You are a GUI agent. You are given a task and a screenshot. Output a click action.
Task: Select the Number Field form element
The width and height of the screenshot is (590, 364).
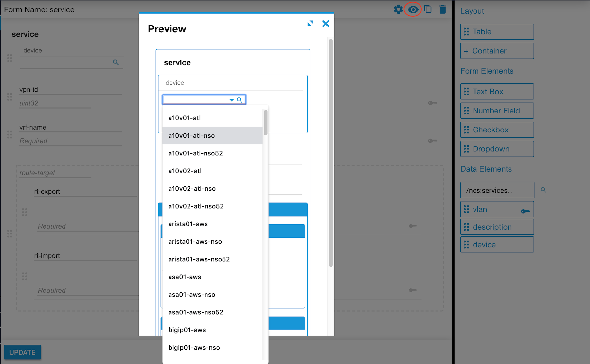[x=497, y=111]
